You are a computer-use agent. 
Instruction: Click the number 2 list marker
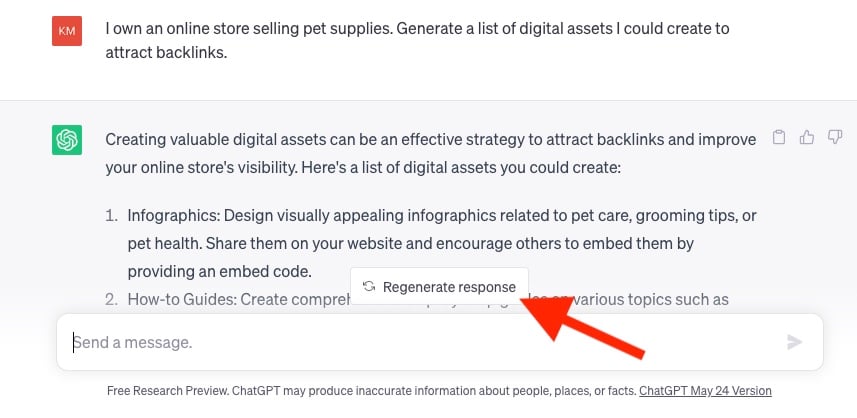click(x=113, y=299)
